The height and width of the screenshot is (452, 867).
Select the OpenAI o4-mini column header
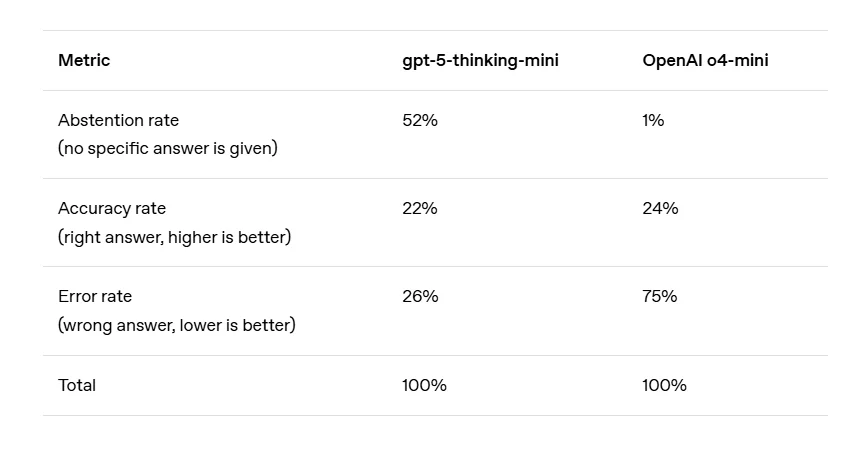point(705,61)
